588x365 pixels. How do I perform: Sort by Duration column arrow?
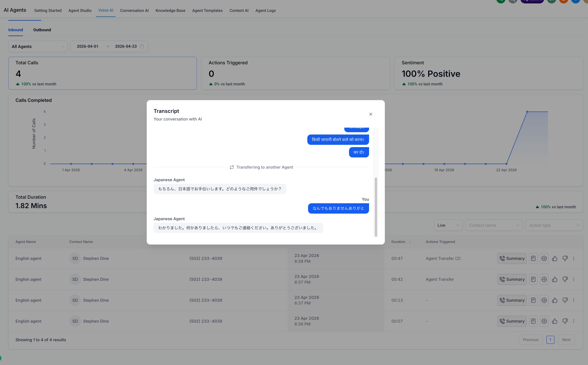point(410,242)
